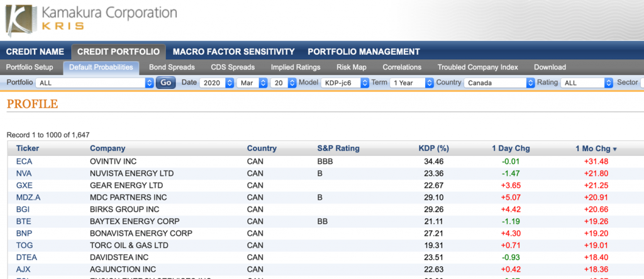Open the TOG ticker link

point(24,246)
